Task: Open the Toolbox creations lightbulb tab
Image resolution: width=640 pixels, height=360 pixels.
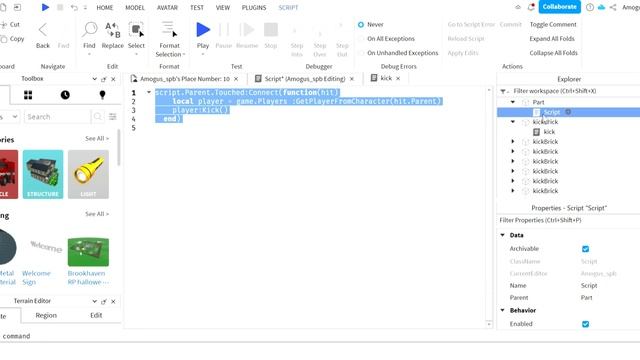Action: [102, 95]
